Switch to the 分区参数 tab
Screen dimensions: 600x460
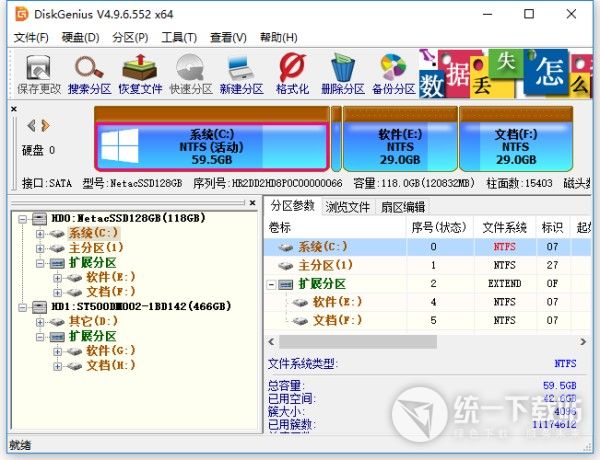[x=293, y=206]
